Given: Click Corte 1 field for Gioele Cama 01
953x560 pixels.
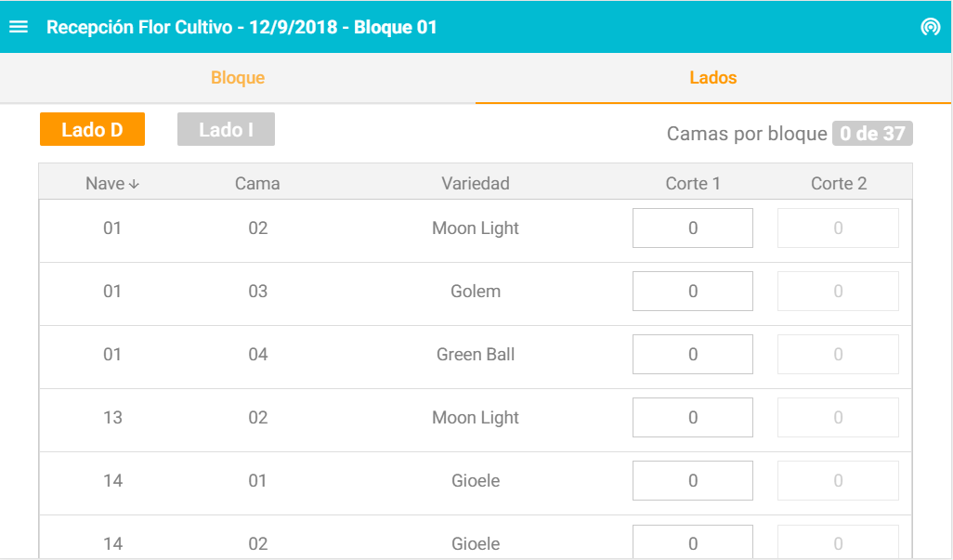Looking at the screenshot, I should pos(692,481).
